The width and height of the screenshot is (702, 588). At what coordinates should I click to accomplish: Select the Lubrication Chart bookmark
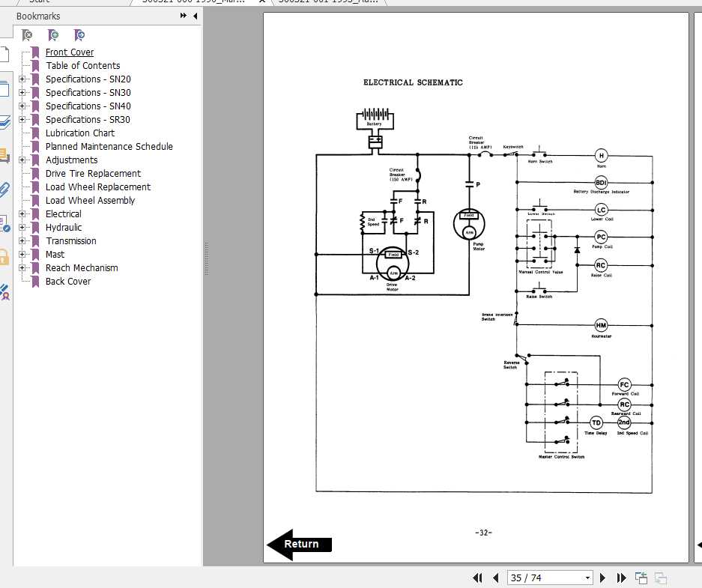tap(80, 133)
